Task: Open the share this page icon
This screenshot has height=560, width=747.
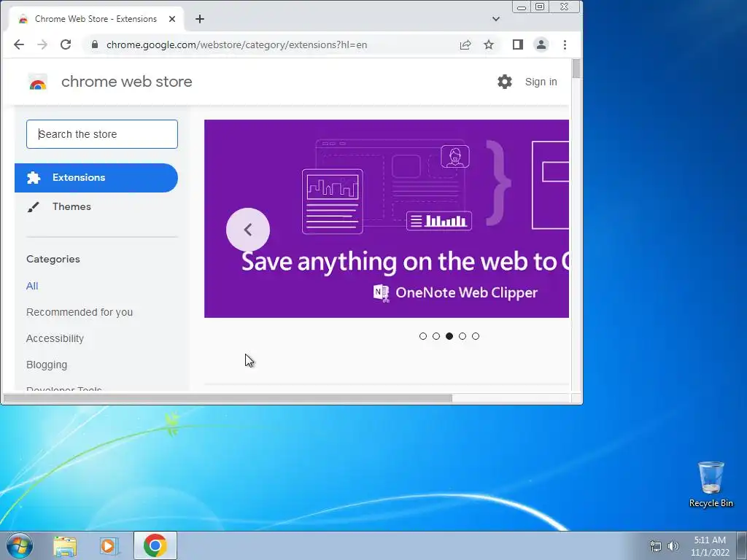Action: [465, 44]
